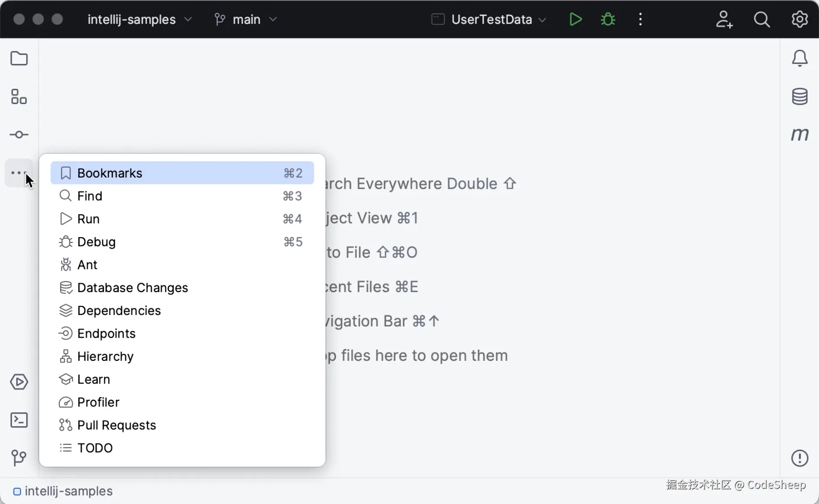
Task: Open the Terminal tool window icon
Action: (19, 420)
